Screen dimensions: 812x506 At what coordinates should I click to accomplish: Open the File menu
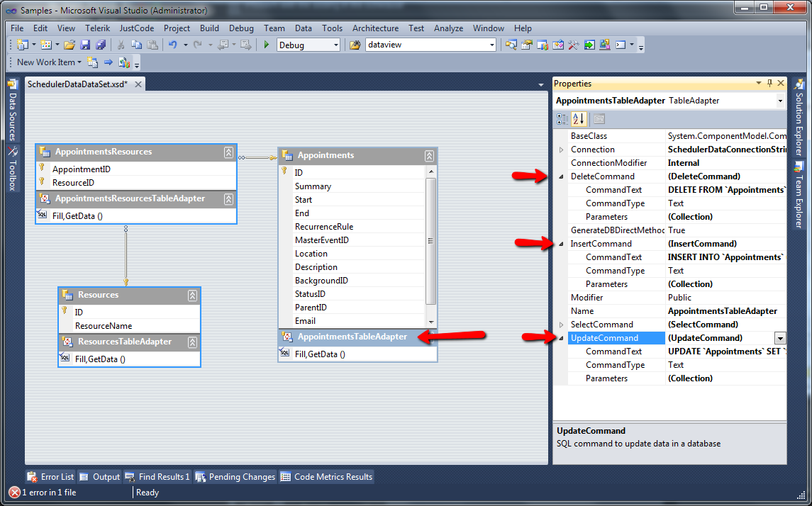coord(17,28)
